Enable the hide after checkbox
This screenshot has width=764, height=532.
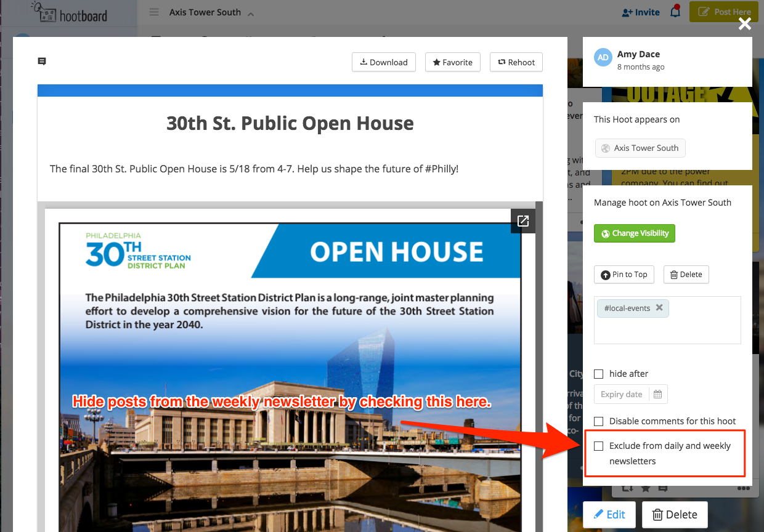(598, 374)
